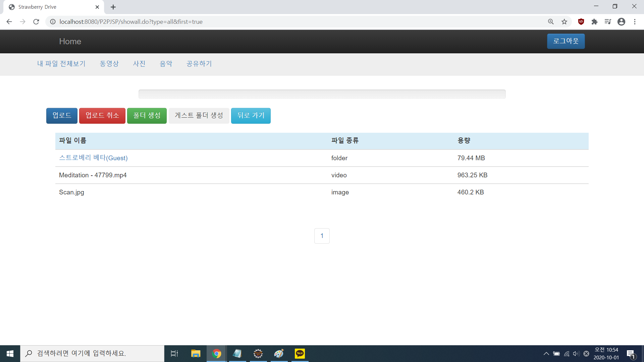
Task: Select the 동영상 navigation menu item
Action: pyautogui.click(x=109, y=64)
